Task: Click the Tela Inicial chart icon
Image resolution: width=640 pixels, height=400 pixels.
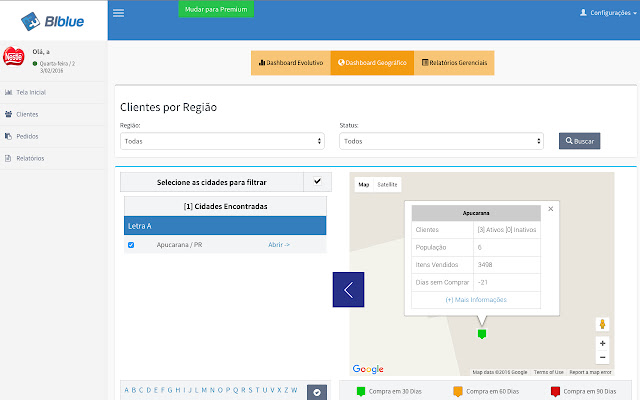Action: coord(8,92)
